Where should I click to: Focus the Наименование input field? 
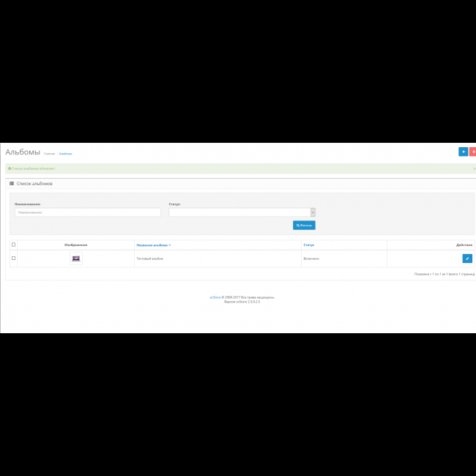[x=87, y=212]
